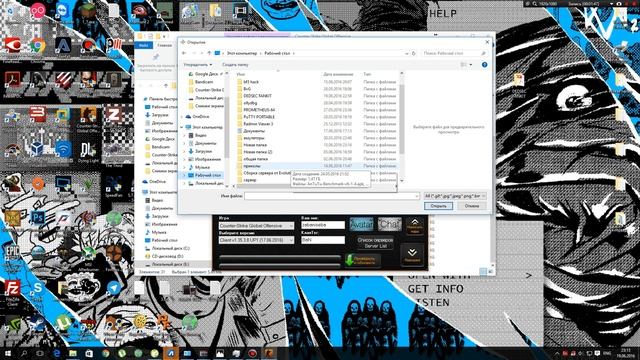Expand Видео node in dialog tree
Image resolution: width=640 pixels, height=360 pixels.
coord(184,135)
